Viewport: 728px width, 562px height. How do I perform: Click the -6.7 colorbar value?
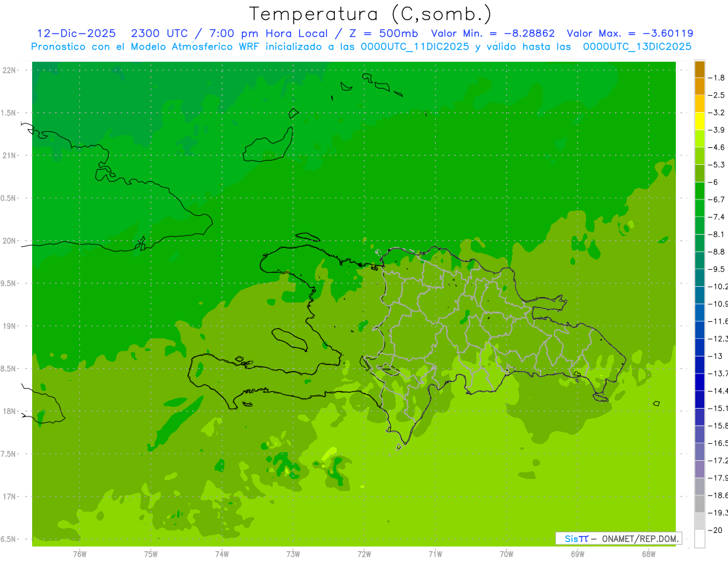point(716,199)
